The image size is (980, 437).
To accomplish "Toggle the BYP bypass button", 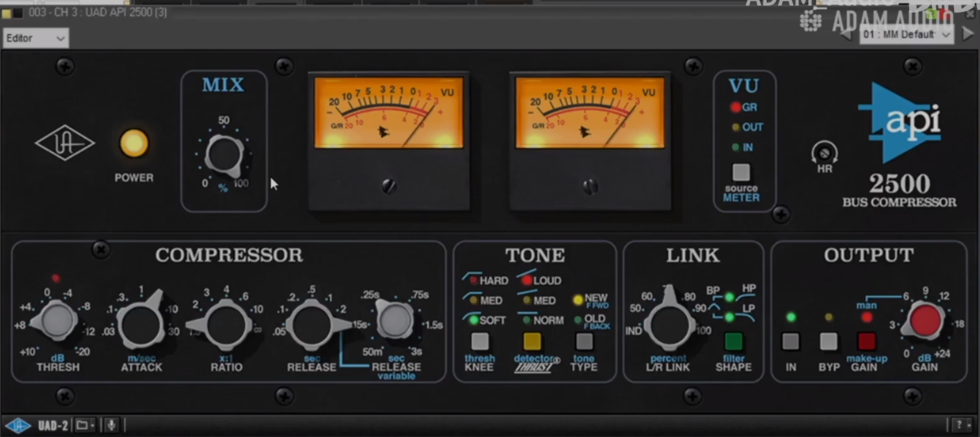I will [828, 342].
